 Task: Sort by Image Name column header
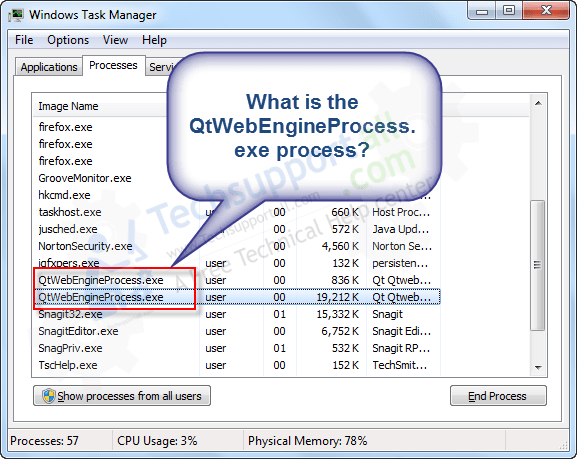(x=68, y=106)
